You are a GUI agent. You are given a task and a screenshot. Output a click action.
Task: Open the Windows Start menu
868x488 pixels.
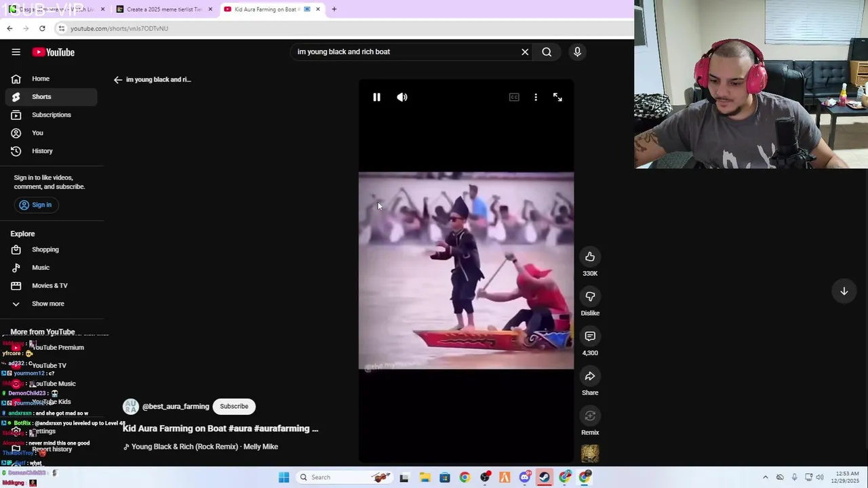(x=284, y=477)
